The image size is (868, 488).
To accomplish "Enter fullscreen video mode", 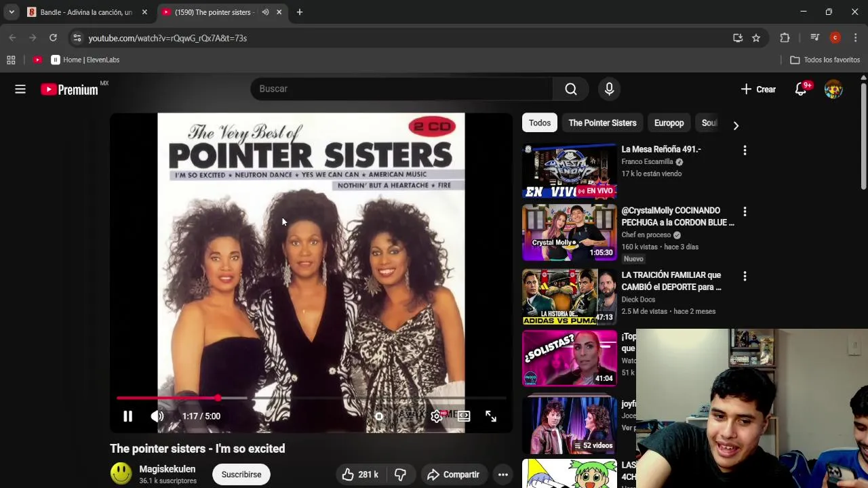I will [491, 416].
